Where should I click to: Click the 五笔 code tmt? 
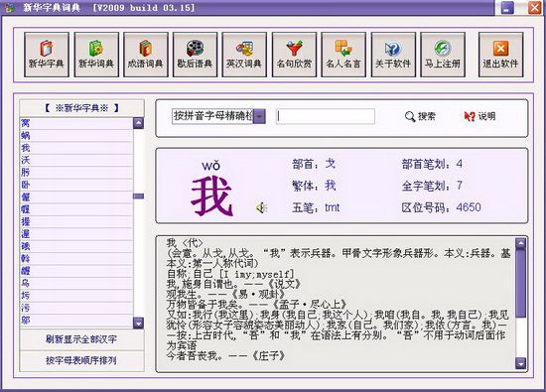point(333,207)
